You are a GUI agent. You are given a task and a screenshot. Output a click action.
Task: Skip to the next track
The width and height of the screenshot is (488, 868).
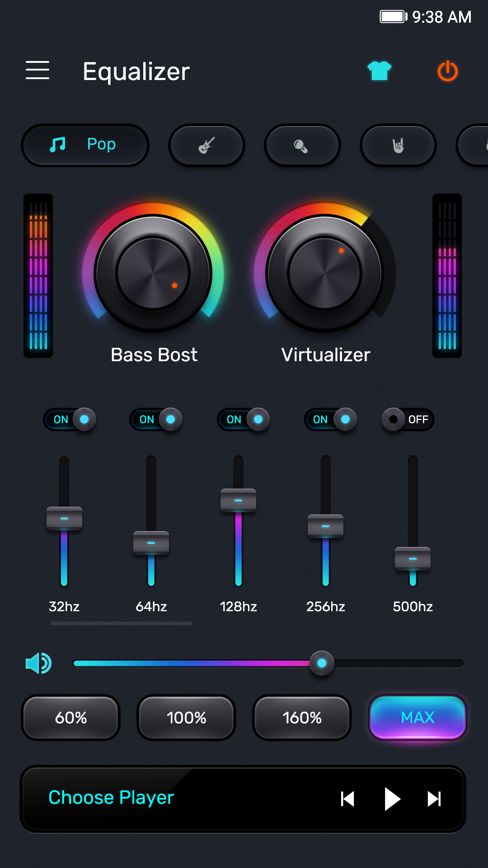[434, 799]
